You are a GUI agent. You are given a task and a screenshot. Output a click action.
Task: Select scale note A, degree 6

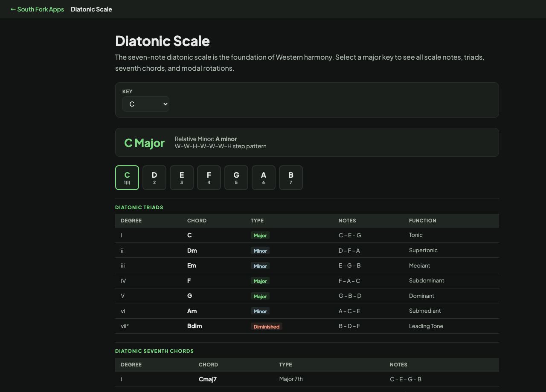(264, 178)
